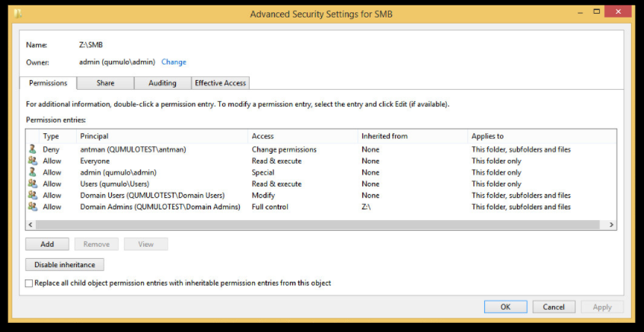The width and height of the screenshot is (644, 332).
Task: Click the group icon beside Users (qumulo\Users)
Action: [x=32, y=184]
